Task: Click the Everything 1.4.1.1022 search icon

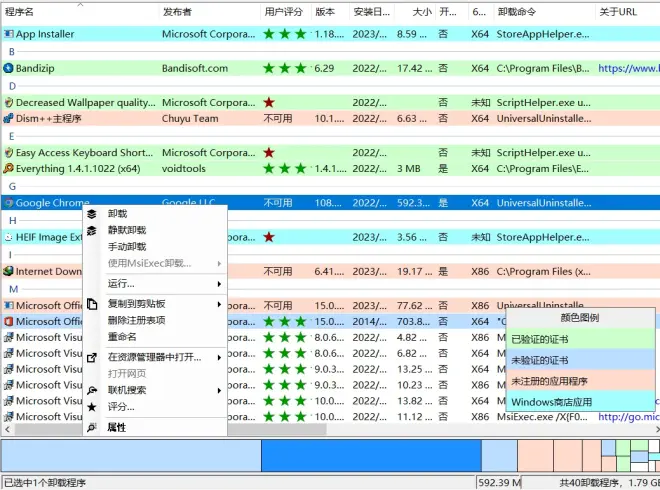Action: pos(8,169)
